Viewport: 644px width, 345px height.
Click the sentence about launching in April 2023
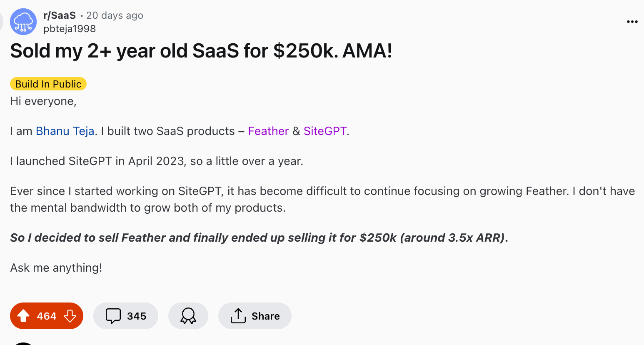click(157, 161)
